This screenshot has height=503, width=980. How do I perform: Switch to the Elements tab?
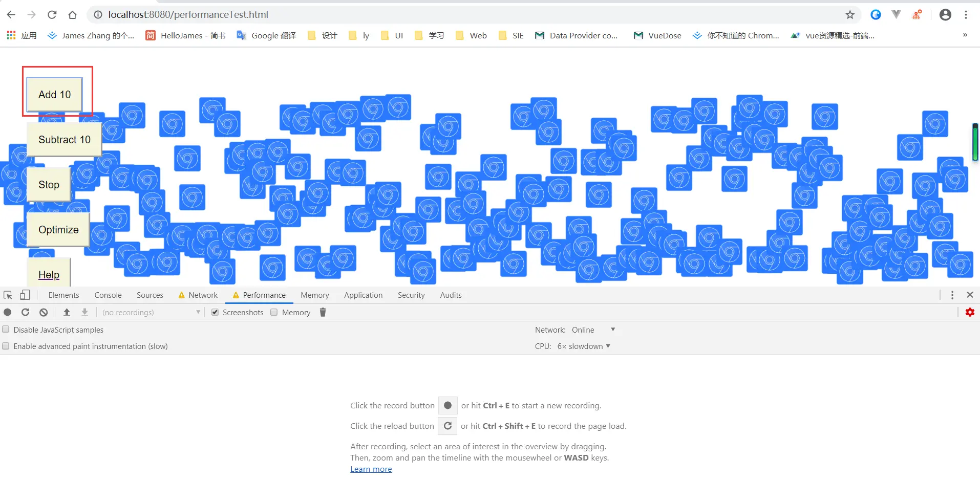64,295
